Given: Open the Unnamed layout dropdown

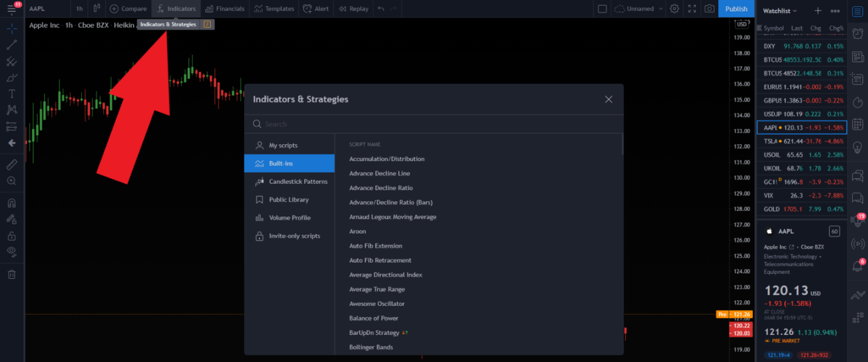Looking at the screenshot, I should pyautogui.click(x=639, y=9).
